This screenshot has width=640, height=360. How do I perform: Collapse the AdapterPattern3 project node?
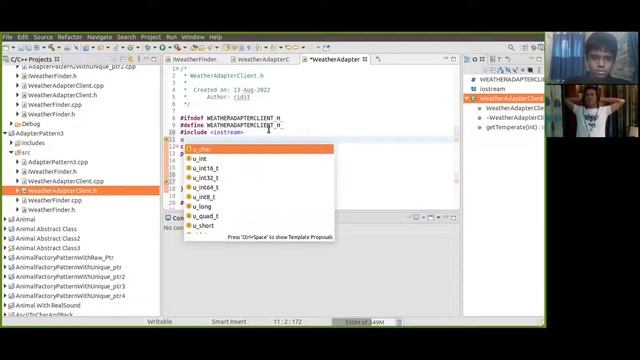point(5,133)
